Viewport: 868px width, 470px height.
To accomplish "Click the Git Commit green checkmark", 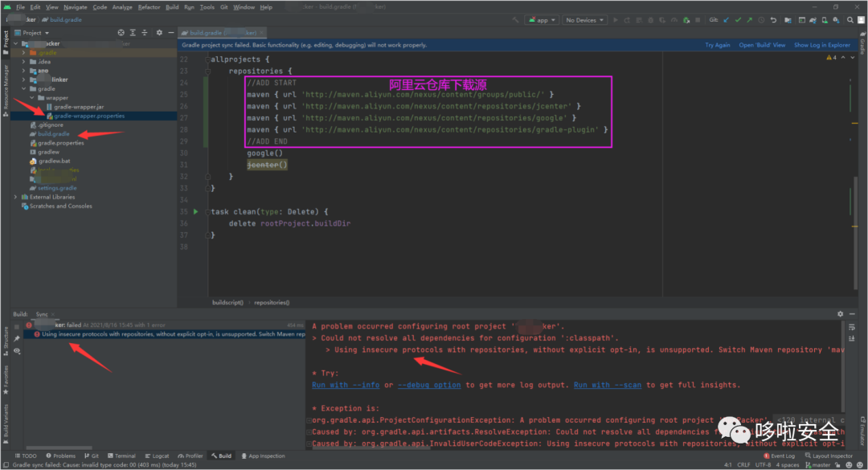I will pyautogui.click(x=738, y=20).
